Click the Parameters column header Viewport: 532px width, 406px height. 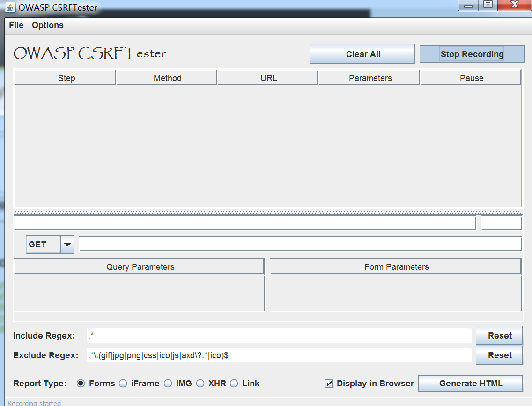[x=369, y=78]
